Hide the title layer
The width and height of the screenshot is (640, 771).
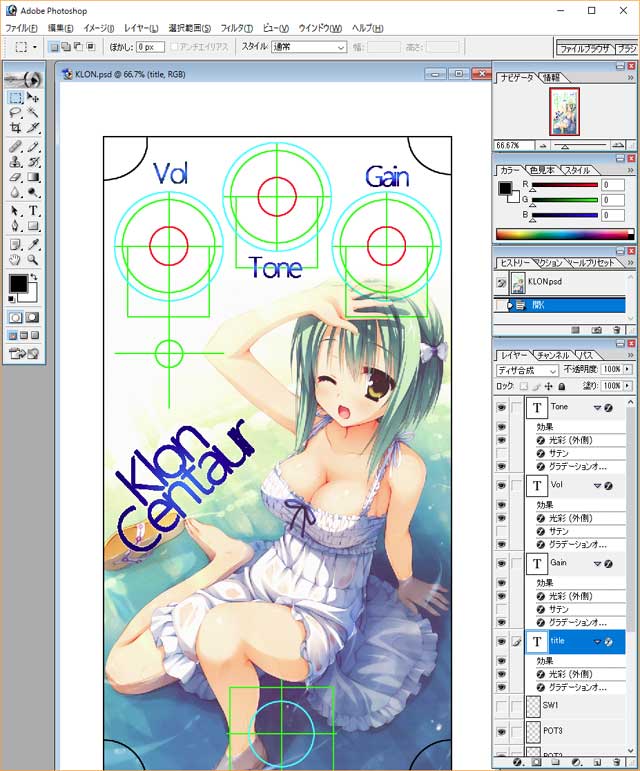click(501, 642)
